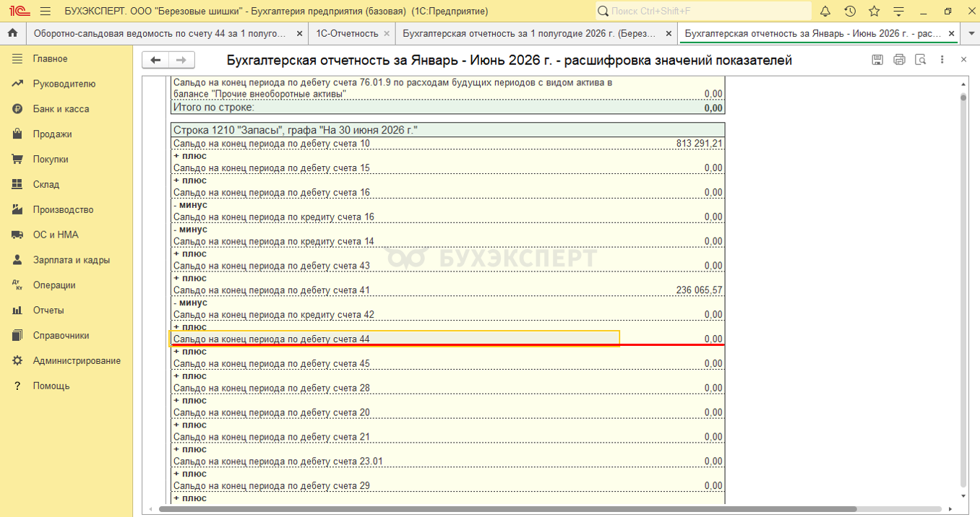Open the Продажи section
This screenshot has width=980, height=517.
pyautogui.click(x=52, y=134)
